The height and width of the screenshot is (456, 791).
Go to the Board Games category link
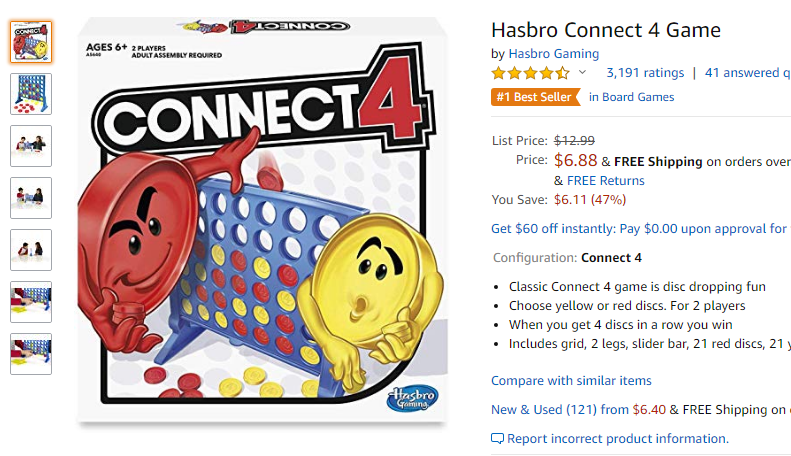click(x=631, y=97)
